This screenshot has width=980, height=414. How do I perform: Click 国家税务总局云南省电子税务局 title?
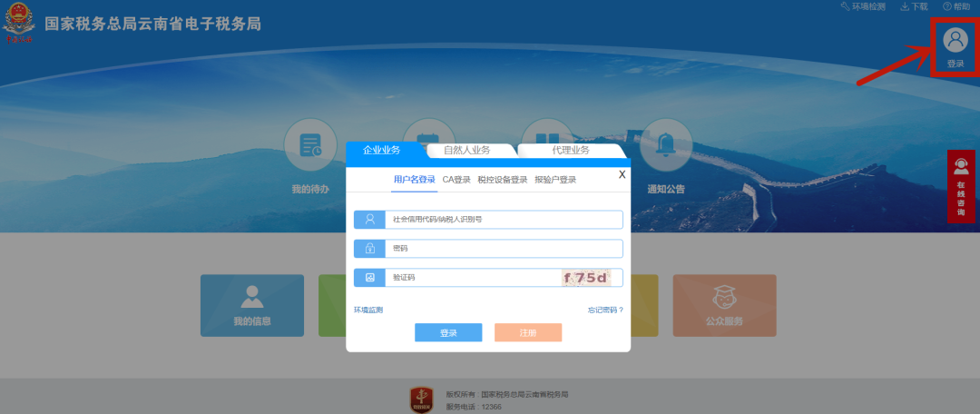click(x=152, y=25)
